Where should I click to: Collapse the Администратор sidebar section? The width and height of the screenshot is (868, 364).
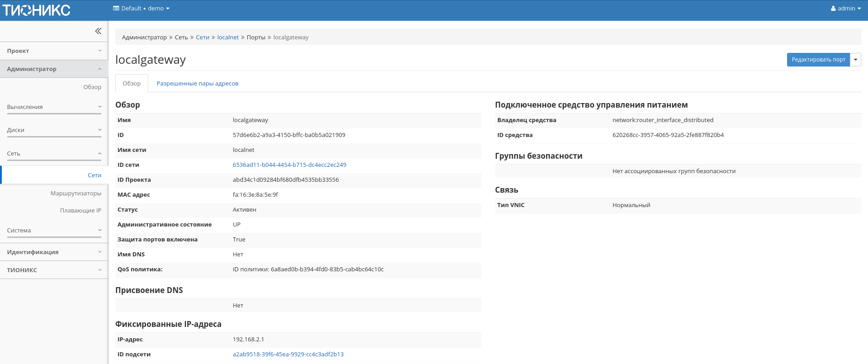click(54, 69)
